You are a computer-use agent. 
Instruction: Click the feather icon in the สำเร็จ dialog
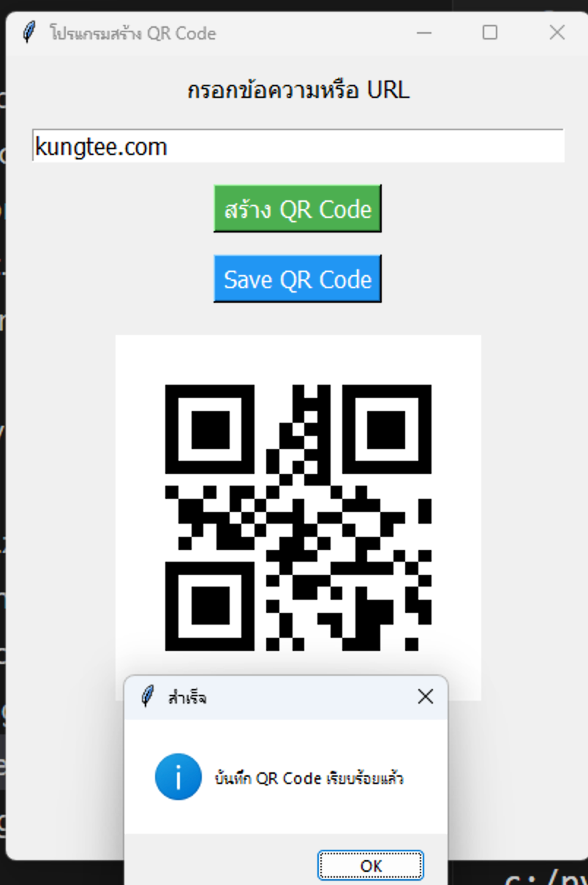coord(148,697)
